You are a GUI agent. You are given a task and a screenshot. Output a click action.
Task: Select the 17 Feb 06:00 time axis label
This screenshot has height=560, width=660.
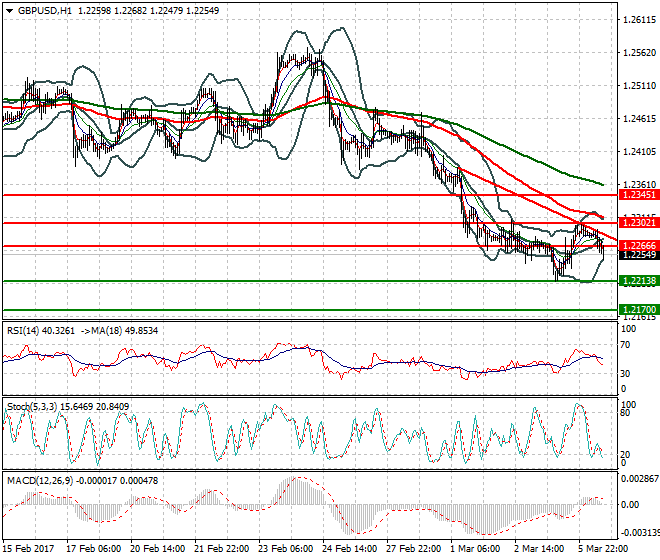93,549
